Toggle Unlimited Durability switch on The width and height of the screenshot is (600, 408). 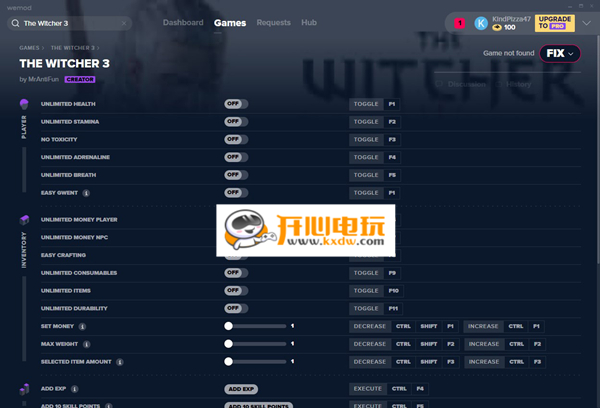click(236, 308)
